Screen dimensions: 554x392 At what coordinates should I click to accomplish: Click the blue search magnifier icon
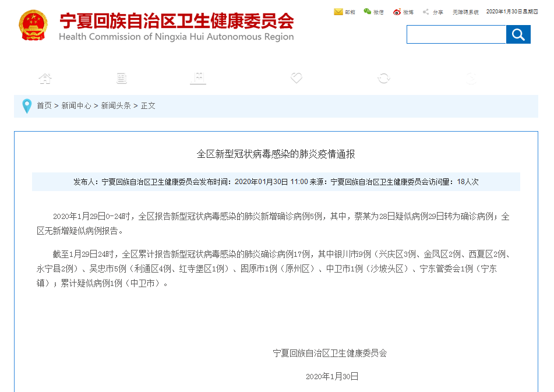[x=518, y=34]
